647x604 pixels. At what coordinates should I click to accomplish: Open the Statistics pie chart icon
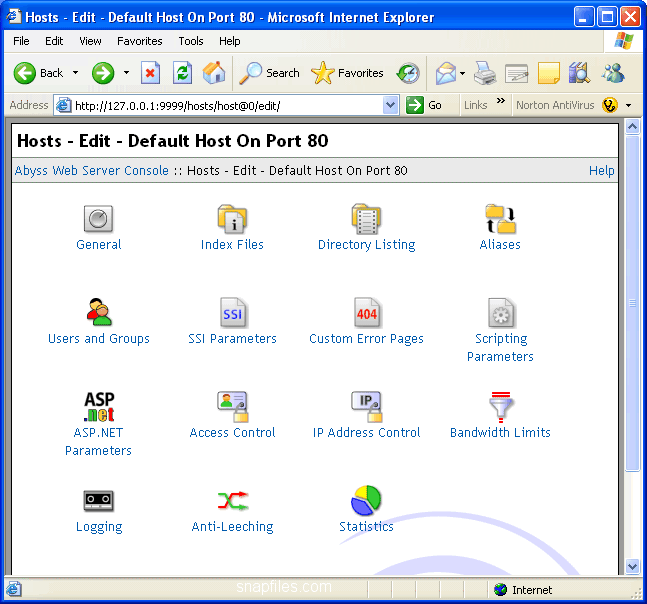(366, 500)
